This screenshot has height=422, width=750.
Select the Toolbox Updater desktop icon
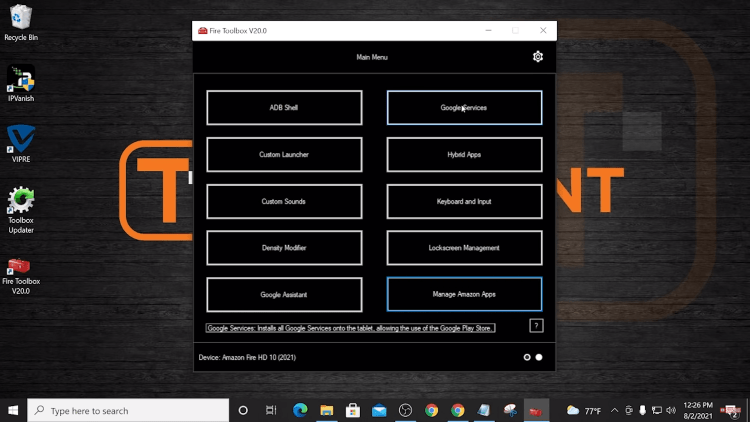(21, 211)
